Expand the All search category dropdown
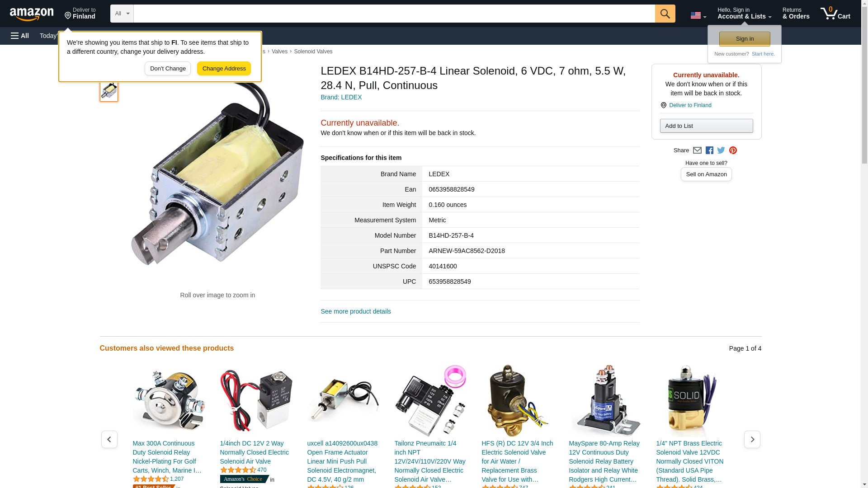 pyautogui.click(x=122, y=14)
